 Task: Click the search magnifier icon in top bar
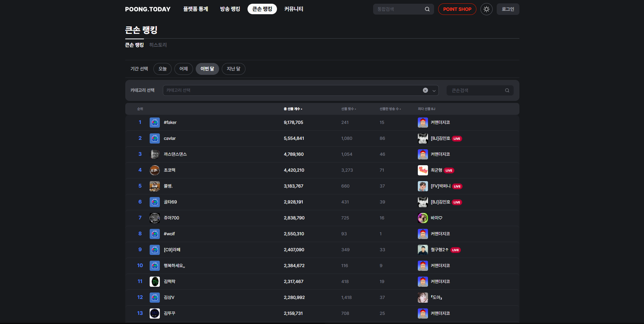[x=427, y=9]
